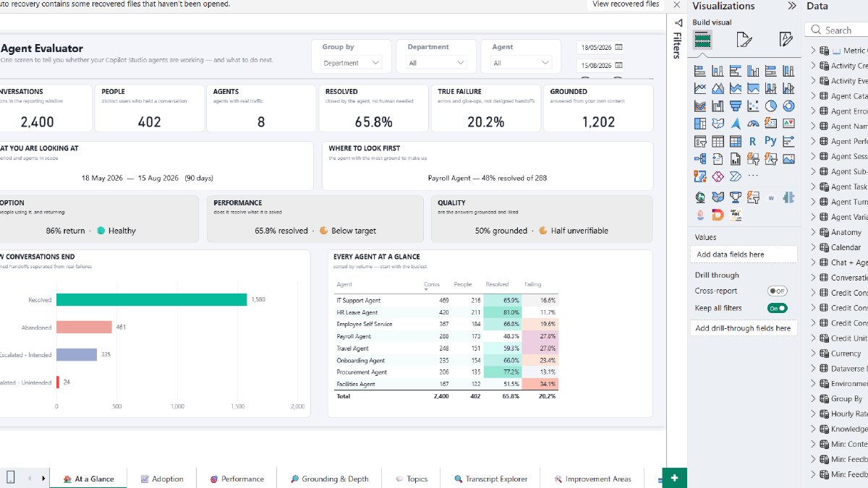868x488 pixels.
Task: Open the Group by Department dropdown
Action: (x=352, y=63)
